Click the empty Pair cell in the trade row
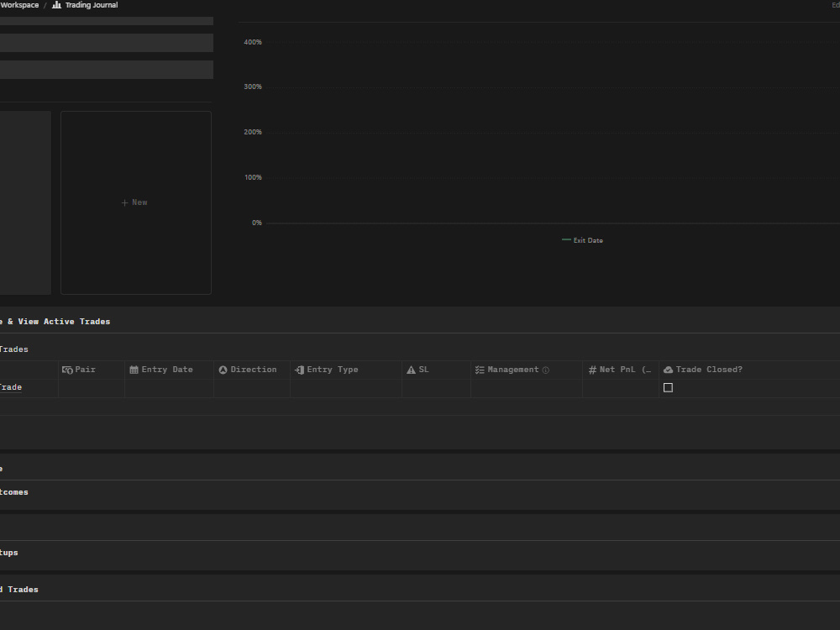This screenshot has width=840, height=630. pos(92,388)
